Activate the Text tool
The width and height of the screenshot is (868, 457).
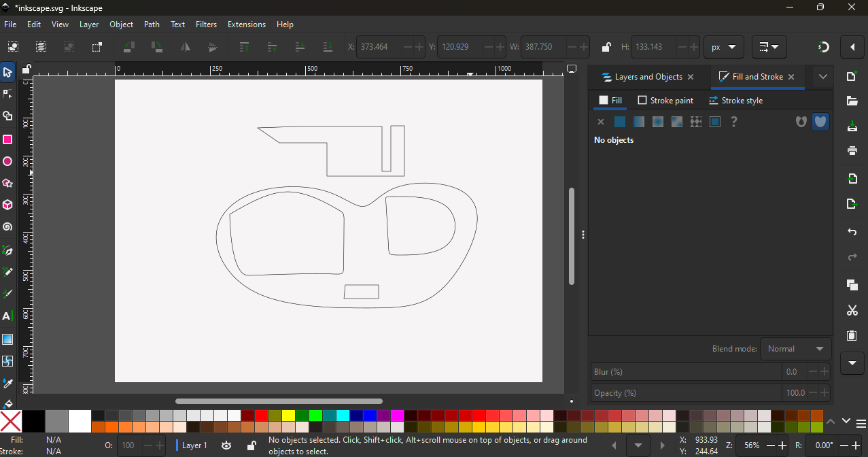coord(7,316)
